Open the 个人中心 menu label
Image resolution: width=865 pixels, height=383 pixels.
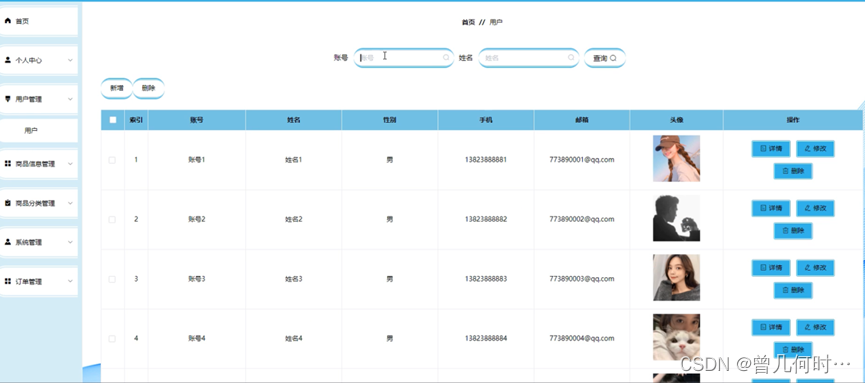[x=29, y=61]
